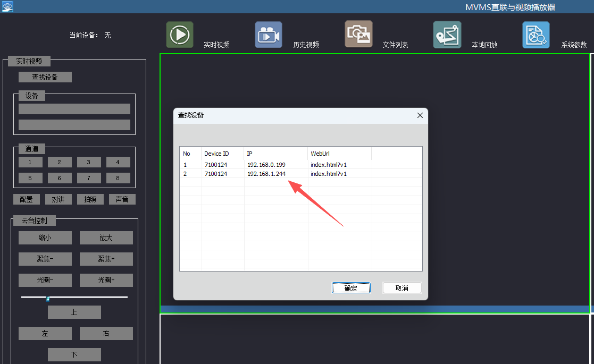Click the 放大 zoom in PTZ button
Image resolution: width=594 pixels, height=364 pixels.
pyautogui.click(x=106, y=238)
